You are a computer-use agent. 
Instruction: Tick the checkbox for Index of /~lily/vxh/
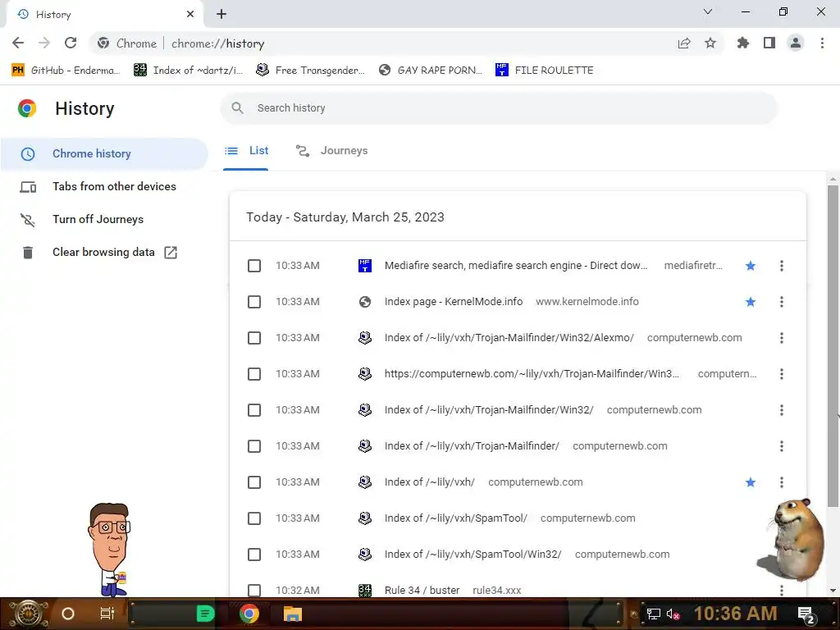[x=254, y=482]
